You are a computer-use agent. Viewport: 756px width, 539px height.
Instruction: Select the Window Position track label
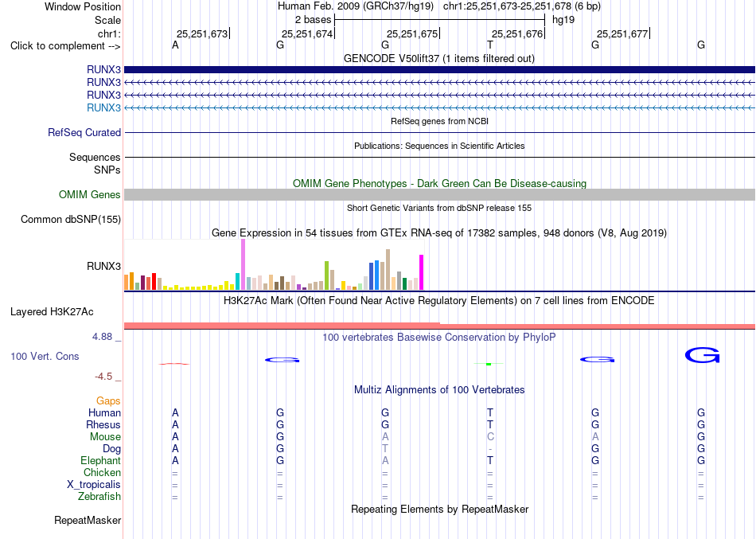[x=83, y=6]
